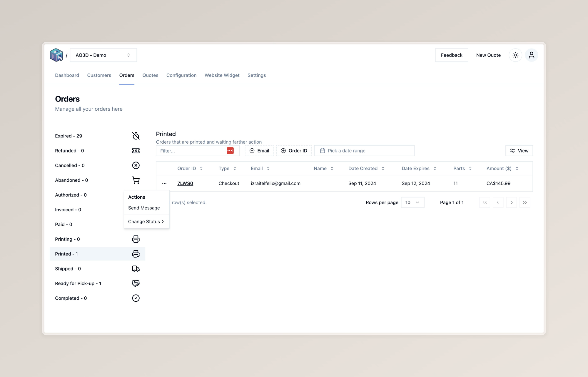This screenshot has height=377, width=588.
Task: Expand the Change Status submenu
Action: (x=146, y=222)
